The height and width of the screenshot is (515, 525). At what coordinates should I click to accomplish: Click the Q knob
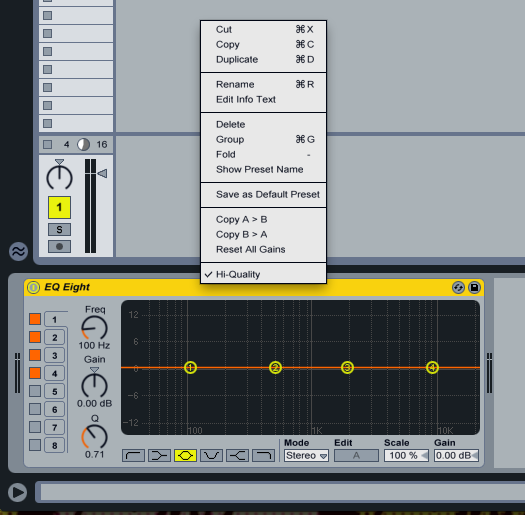pos(94,437)
